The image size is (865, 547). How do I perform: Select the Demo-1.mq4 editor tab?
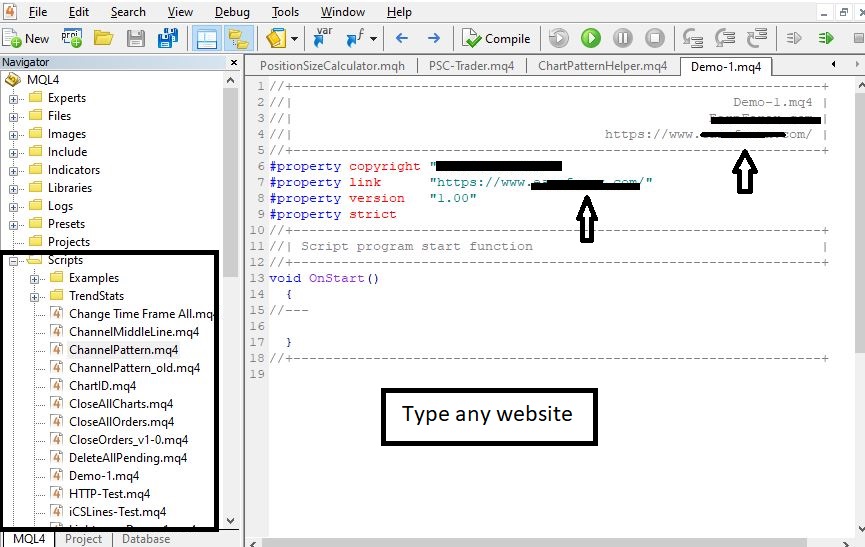click(726, 67)
